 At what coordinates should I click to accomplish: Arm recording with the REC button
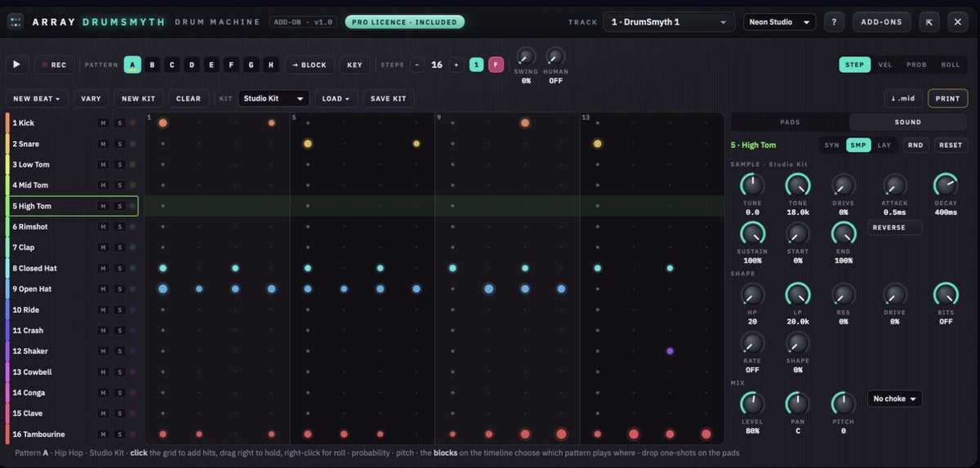[x=54, y=65]
